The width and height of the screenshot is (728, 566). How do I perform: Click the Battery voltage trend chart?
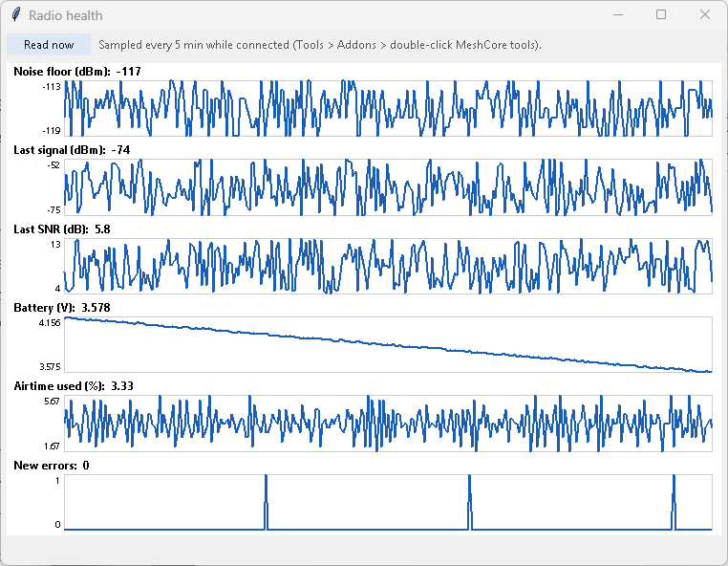coord(388,344)
